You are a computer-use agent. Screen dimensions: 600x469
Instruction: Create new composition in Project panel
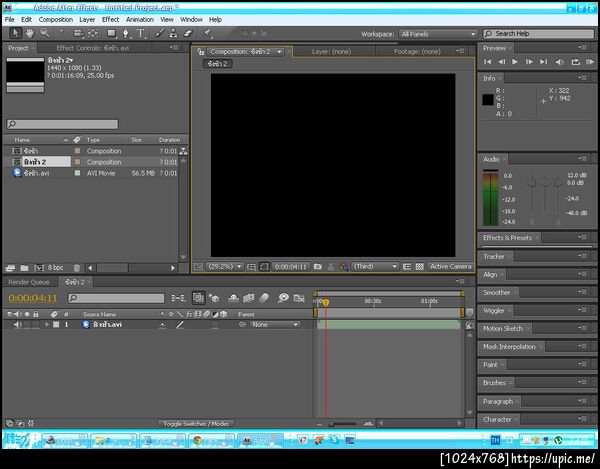click(x=39, y=268)
